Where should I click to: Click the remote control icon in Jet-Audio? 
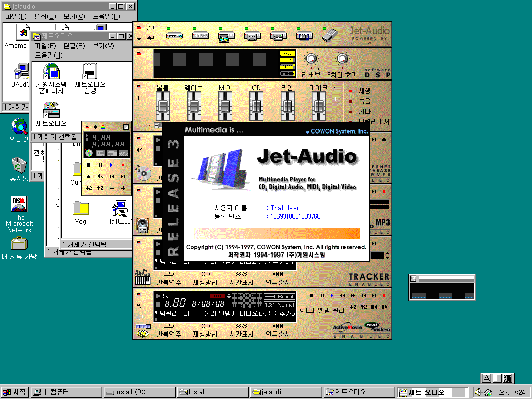(329, 35)
